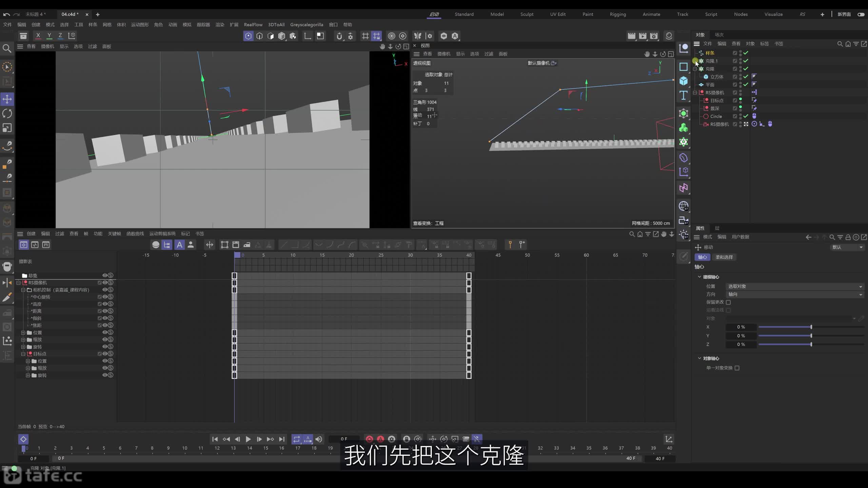Add a Cube primitive from side palette
Image resolution: width=868 pixels, height=488 pixels.
(683, 81)
